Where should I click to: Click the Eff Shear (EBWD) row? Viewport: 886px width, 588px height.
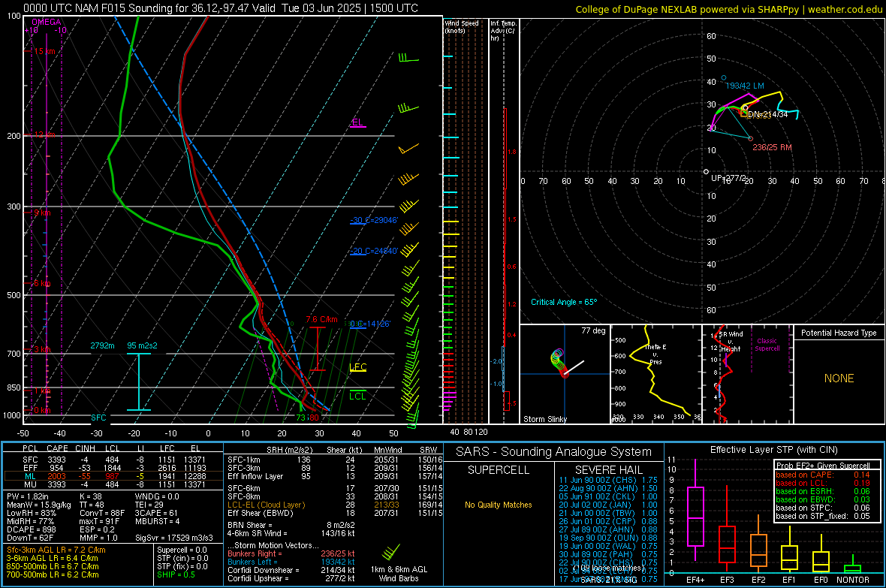pyautogui.click(x=335, y=513)
